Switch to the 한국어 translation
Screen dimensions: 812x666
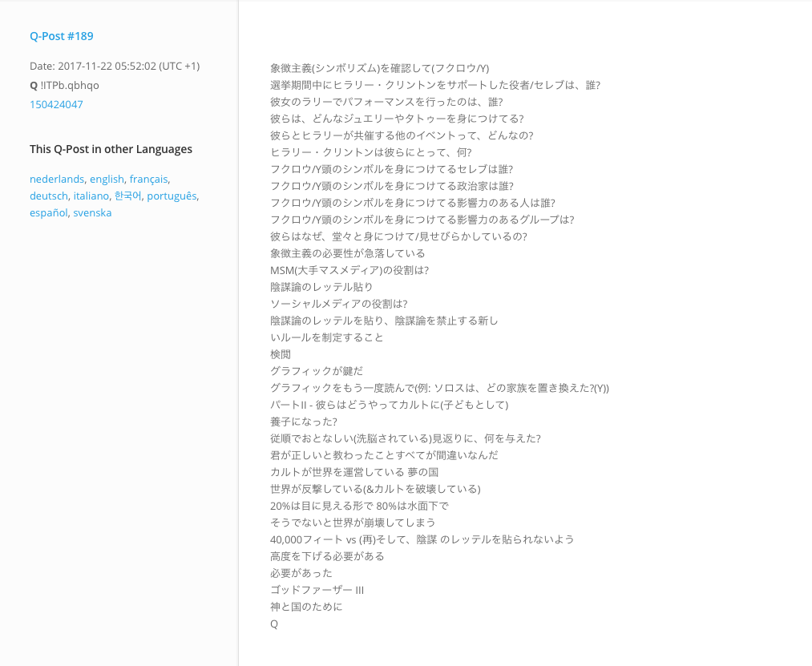point(128,196)
